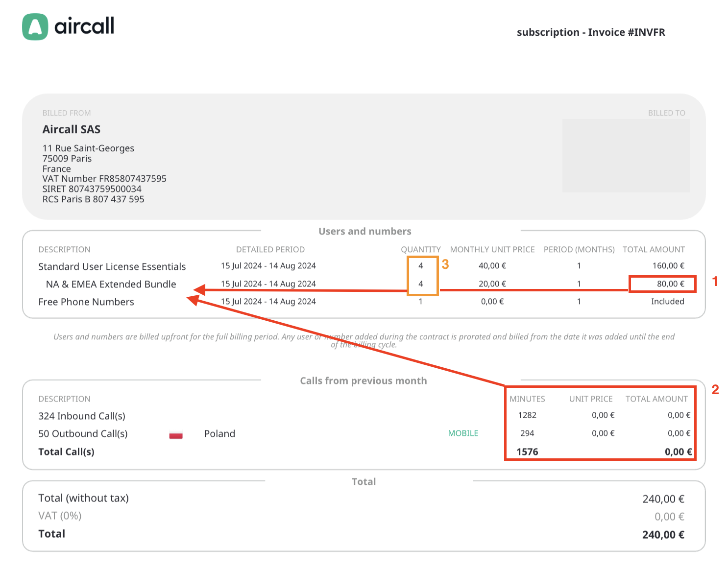
Task: Select 'SIRET 80743759500034' text
Action: 92,189
